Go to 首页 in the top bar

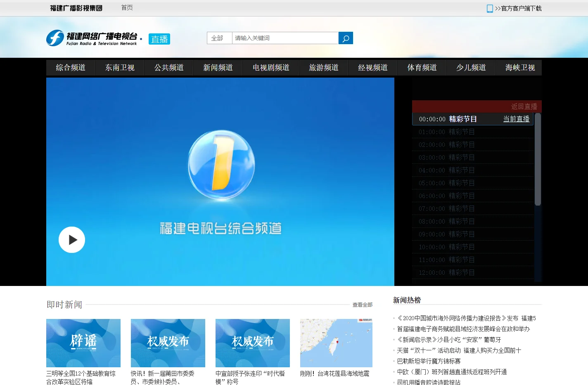[127, 8]
